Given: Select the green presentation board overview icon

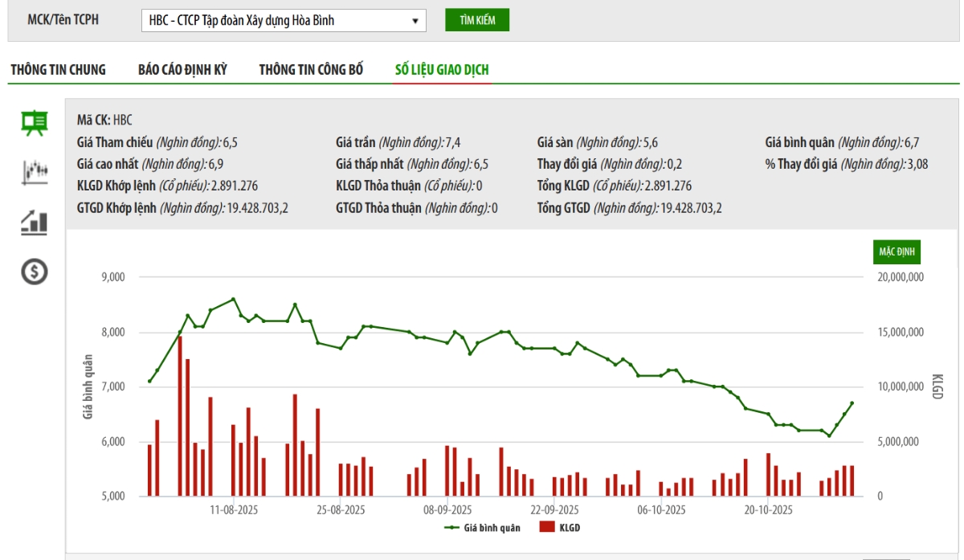Looking at the screenshot, I should [x=34, y=123].
